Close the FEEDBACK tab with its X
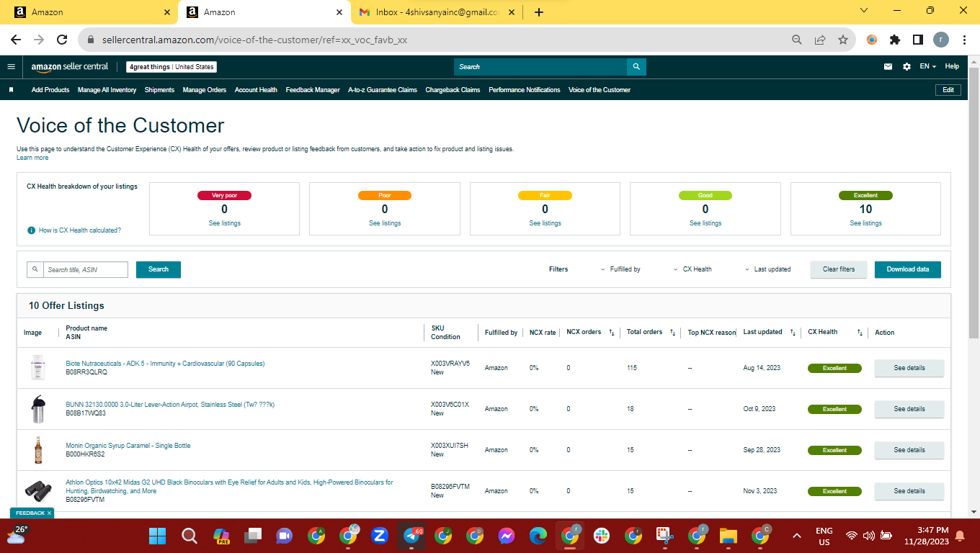Image resolution: width=980 pixels, height=553 pixels. (49, 513)
